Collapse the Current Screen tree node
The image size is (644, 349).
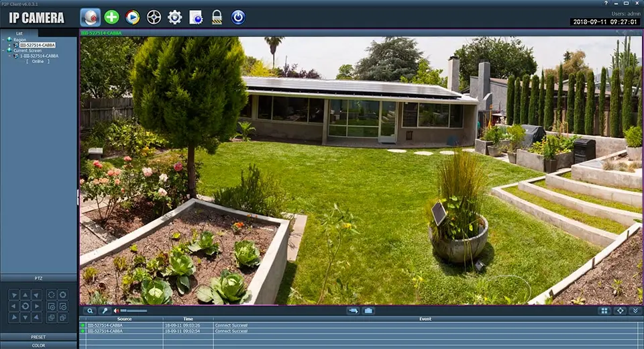coord(3,50)
